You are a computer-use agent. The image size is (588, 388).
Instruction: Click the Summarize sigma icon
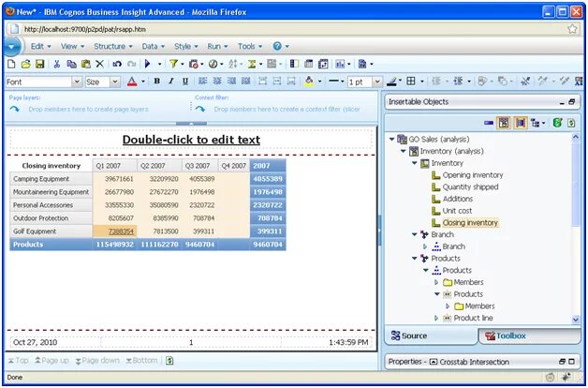[252, 64]
